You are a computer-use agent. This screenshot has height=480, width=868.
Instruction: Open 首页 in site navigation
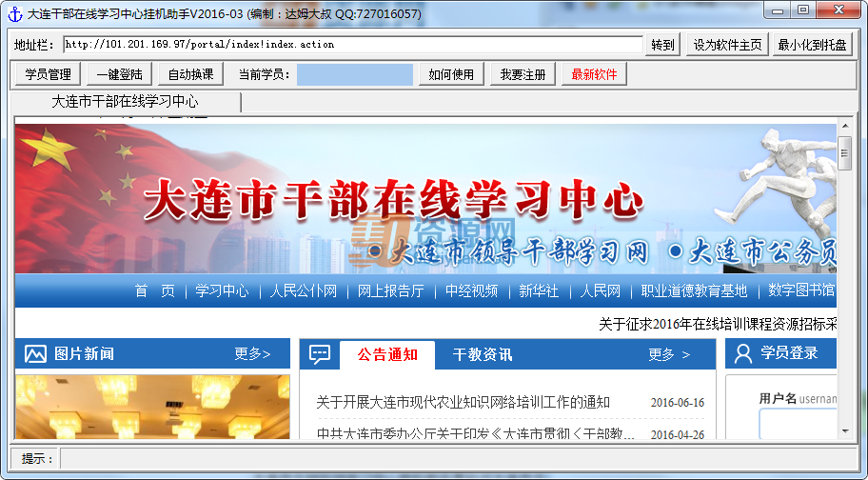tap(155, 290)
